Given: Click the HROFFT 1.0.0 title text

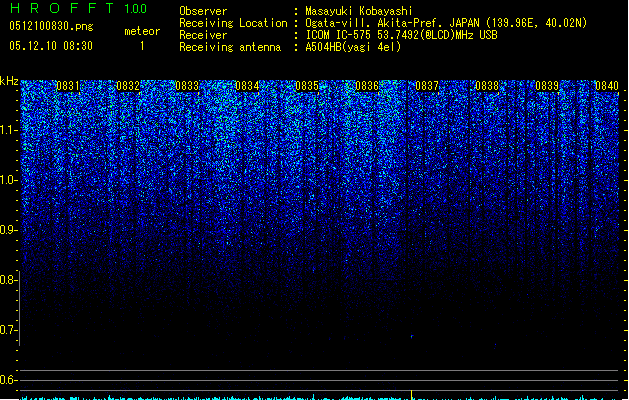Looking at the screenshot, I should [x=78, y=8].
